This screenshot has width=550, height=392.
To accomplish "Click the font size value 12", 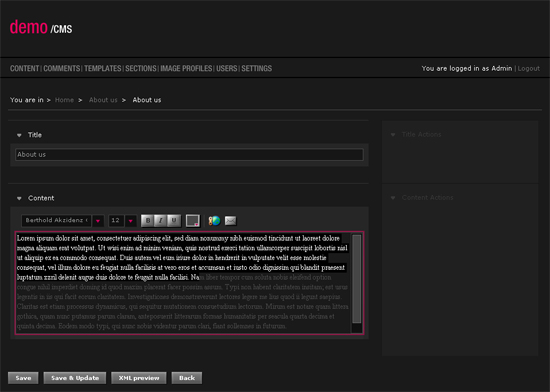I will [116, 221].
